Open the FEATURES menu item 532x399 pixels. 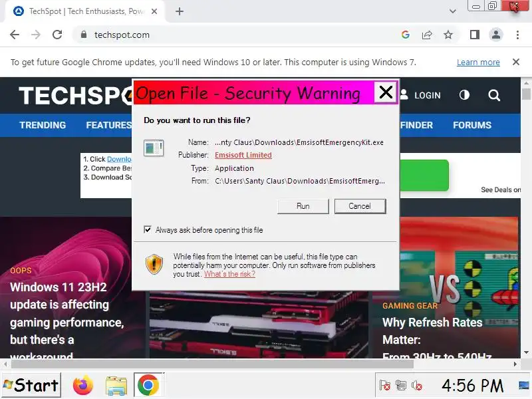(x=108, y=125)
